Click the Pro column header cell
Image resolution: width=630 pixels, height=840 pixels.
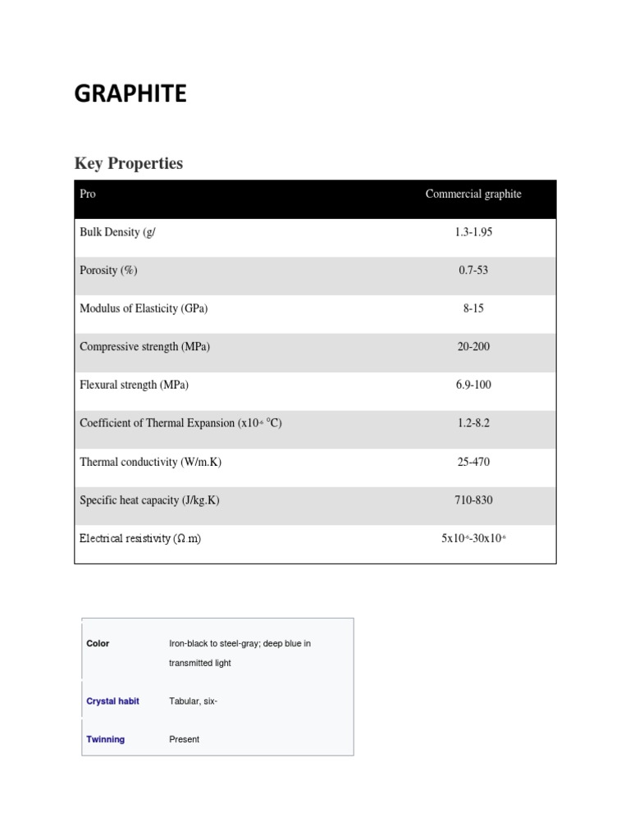click(88, 194)
